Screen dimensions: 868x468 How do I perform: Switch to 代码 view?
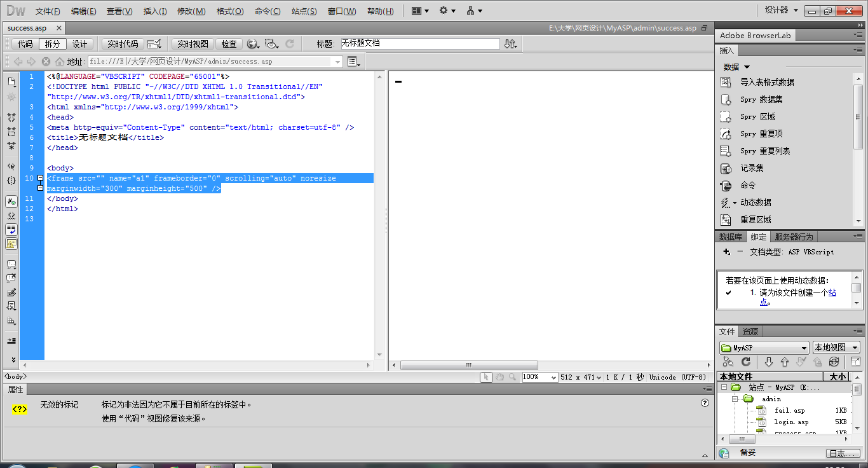[25, 44]
